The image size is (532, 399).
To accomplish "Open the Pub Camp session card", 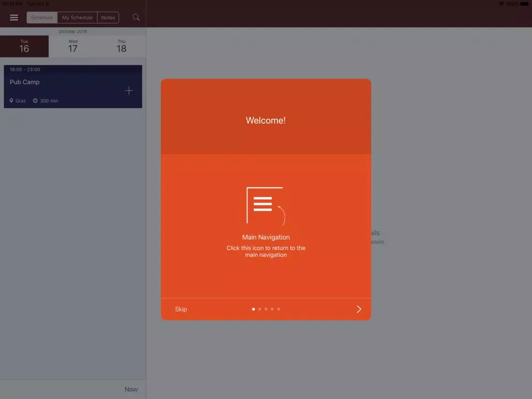I will [x=73, y=87].
